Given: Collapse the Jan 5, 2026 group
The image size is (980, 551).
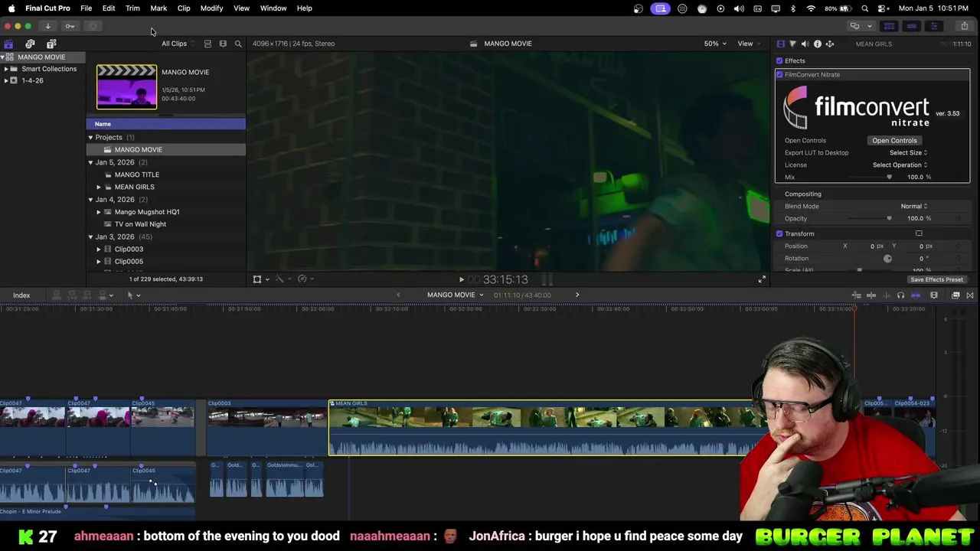Looking at the screenshot, I should (x=90, y=163).
